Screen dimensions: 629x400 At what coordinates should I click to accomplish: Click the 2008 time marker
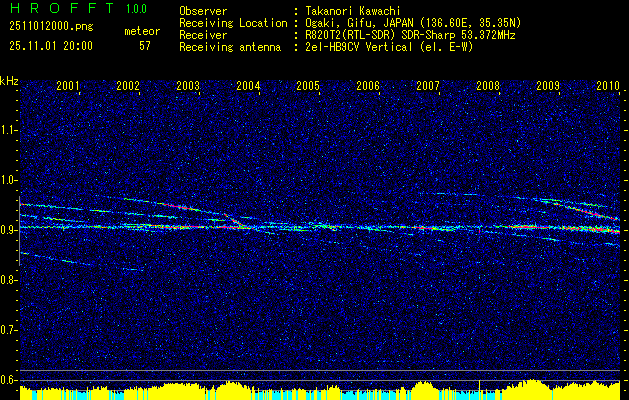pos(488,85)
